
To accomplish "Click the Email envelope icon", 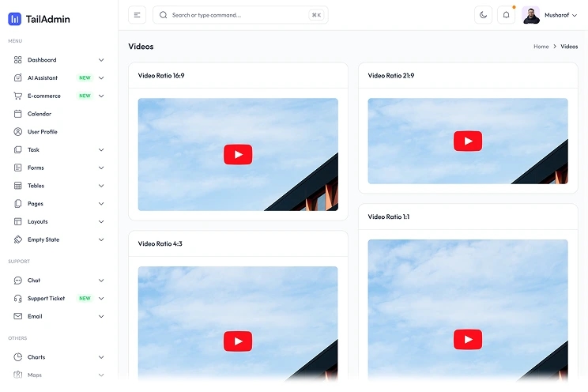I will coord(17,316).
